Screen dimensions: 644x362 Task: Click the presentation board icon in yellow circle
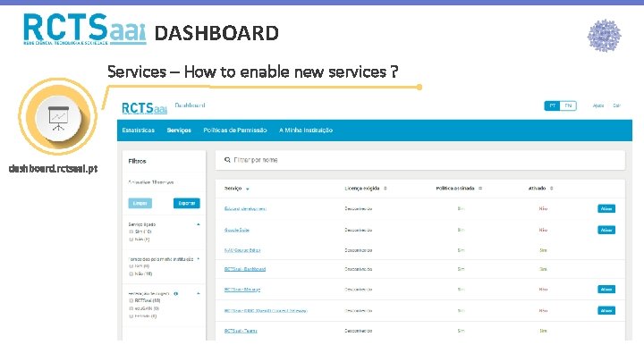click(60, 115)
